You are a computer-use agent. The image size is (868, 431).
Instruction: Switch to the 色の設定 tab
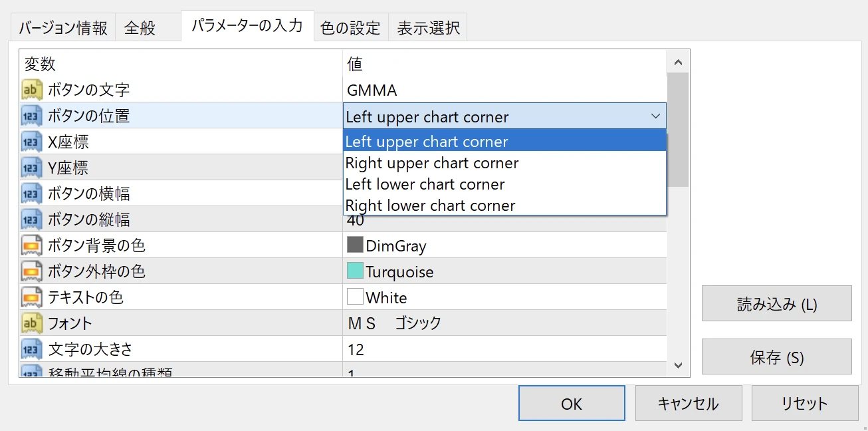coord(350,28)
